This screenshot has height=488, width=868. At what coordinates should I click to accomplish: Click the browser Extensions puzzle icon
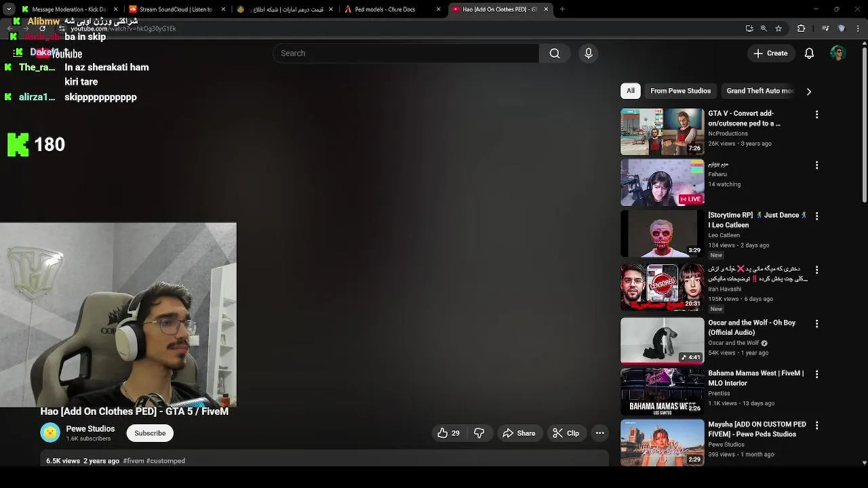point(801,28)
